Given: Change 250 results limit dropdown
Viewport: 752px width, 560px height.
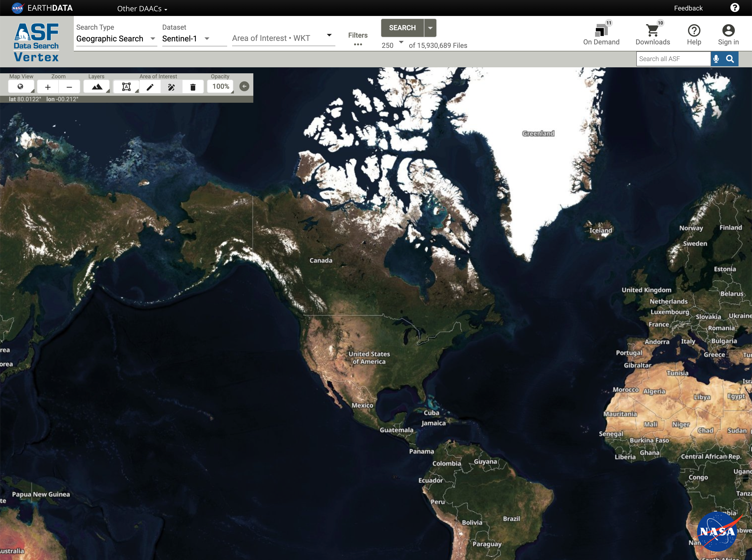Looking at the screenshot, I should (x=392, y=45).
